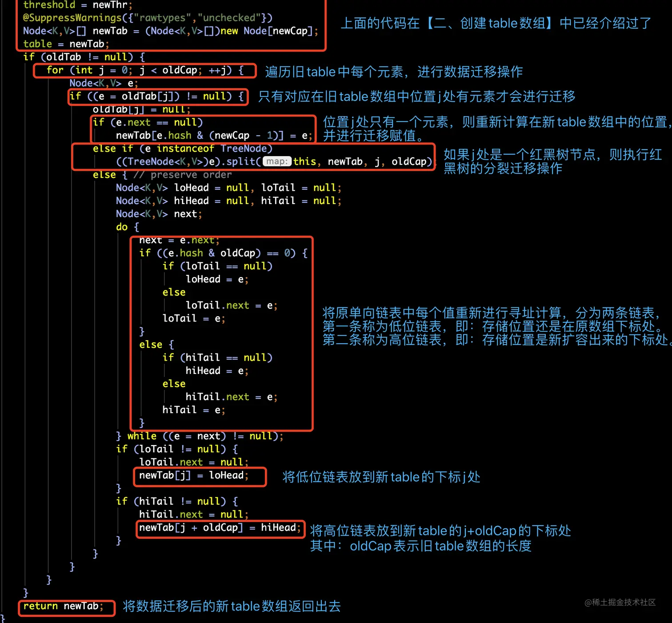Viewport: 672px width, 623px height.
Task: Click the 'loTail.next = null;' statement
Action: pyautogui.click(x=194, y=462)
